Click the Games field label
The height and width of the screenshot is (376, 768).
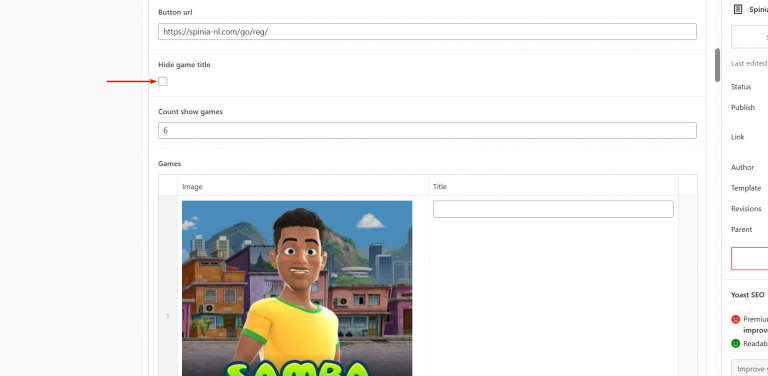tap(169, 164)
